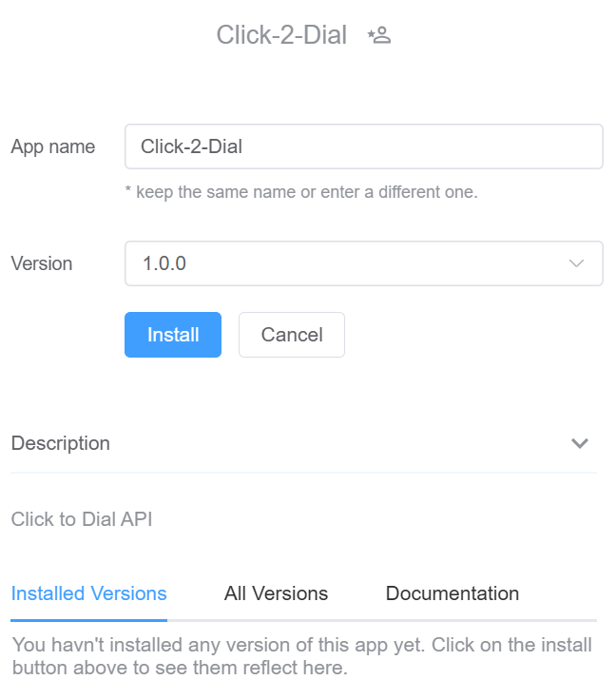This screenshot has width=616, height=680.
Task: Click the hint about keeping the same name
Action: (x=301, y=192)
